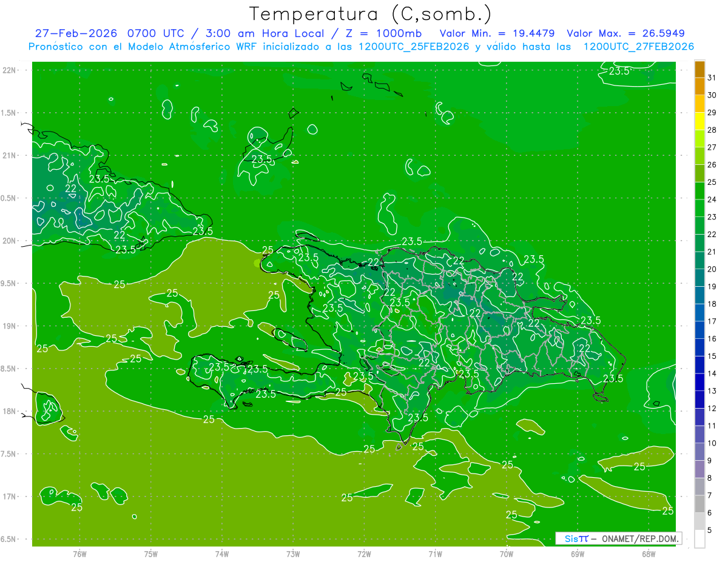Select the "74W" longitude axis label
The height and width of the screenshot is (562, 728).
pos(222,554)
